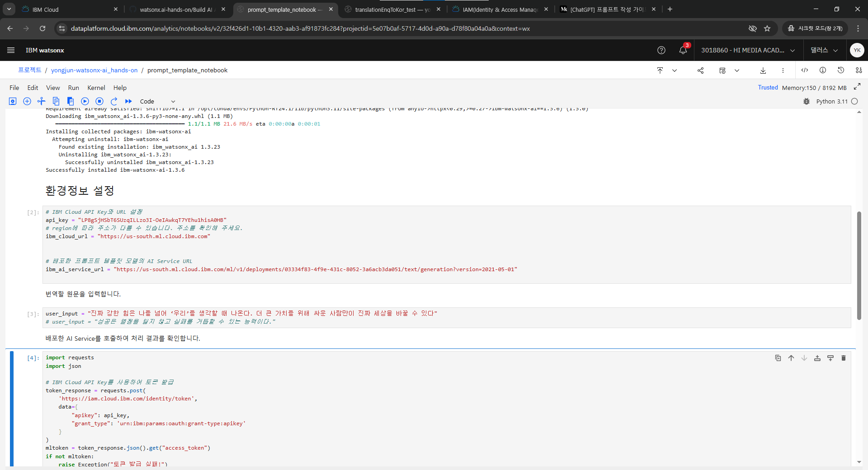Click the tracking protection eye icon in the address bar
The height and width of the screenshot is (470, 868).
point(753,28)
